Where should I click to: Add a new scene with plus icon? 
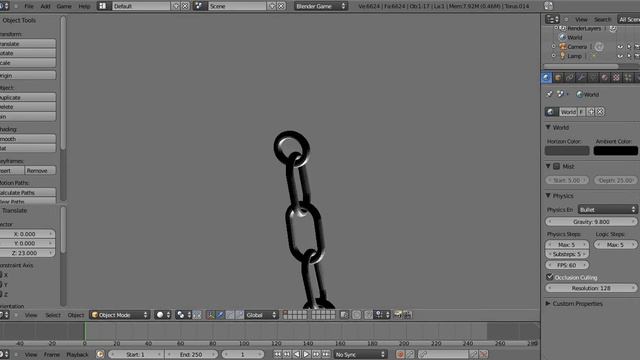pyautogui.click(x=272, y=6)
